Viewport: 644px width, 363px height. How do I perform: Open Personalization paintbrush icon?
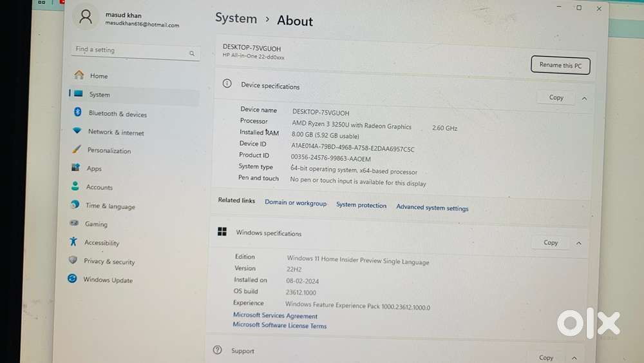[77, 149]
